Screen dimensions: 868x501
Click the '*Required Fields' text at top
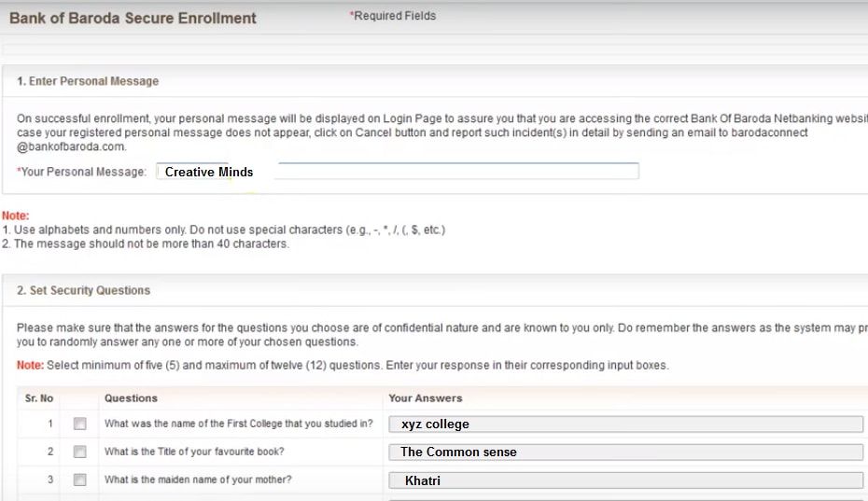click(x=392, y=16)
